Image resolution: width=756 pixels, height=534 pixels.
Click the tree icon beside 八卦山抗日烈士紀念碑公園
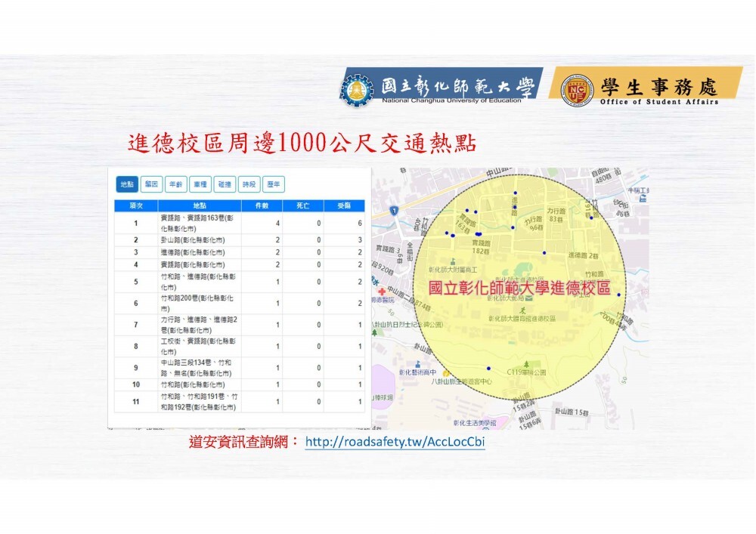pyautogui.click(x=374, y=332)
